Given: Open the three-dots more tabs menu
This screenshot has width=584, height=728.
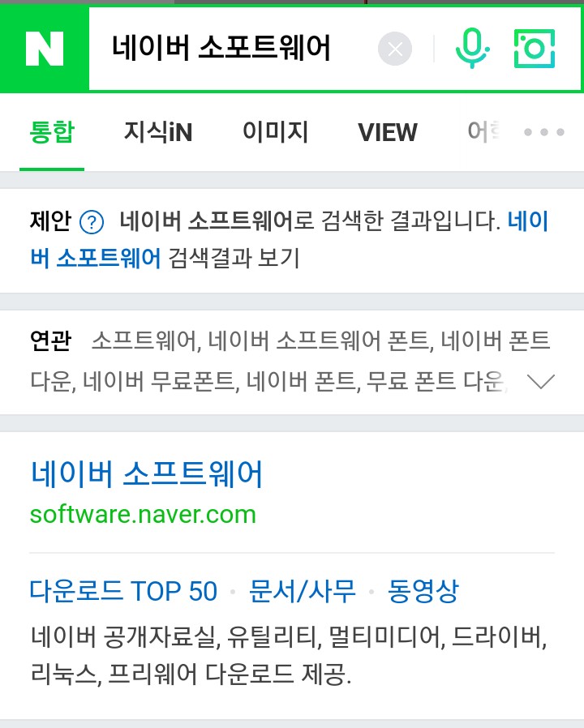Looking at the screenshot, I should (x=544, y=132).
